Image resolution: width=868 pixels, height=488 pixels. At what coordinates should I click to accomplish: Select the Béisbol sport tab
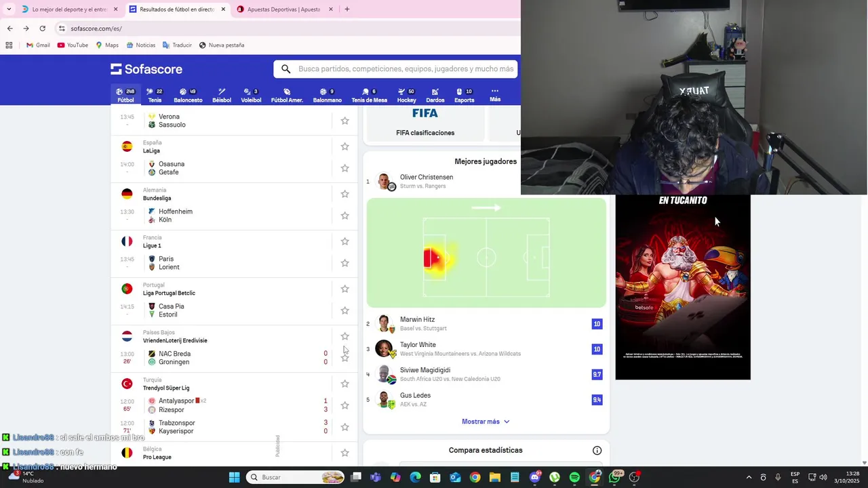click(x=222, y=95)
